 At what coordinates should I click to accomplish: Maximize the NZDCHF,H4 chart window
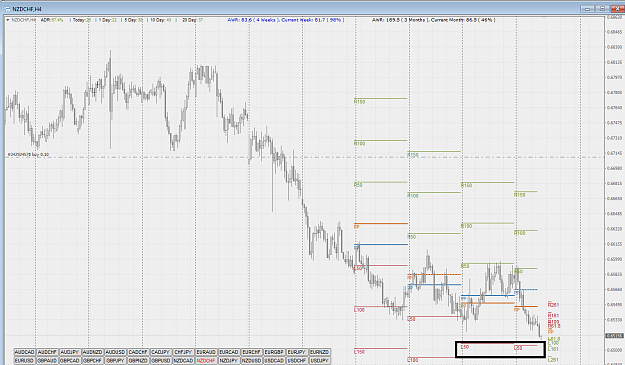(x=602, y=9)
